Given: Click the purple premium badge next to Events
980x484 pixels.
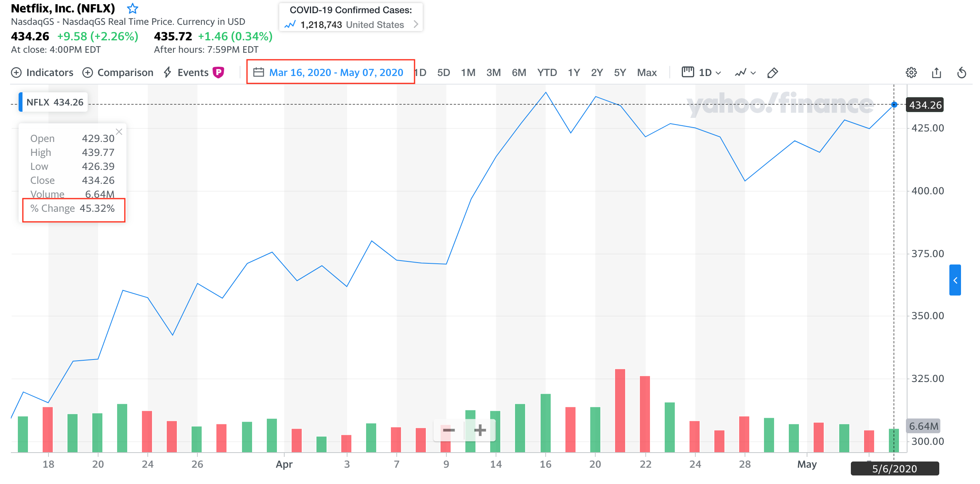Looking at the screenshot, I should tap(218, 73).
